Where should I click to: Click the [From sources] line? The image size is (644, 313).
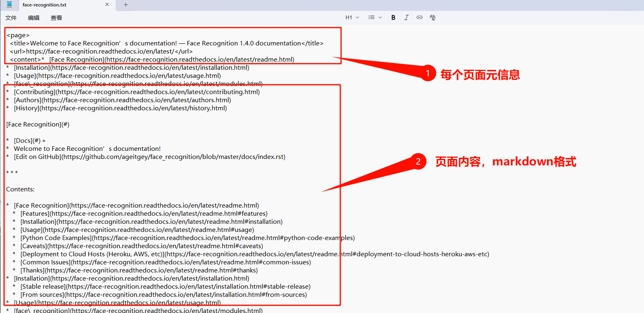(x=160, y=295)
